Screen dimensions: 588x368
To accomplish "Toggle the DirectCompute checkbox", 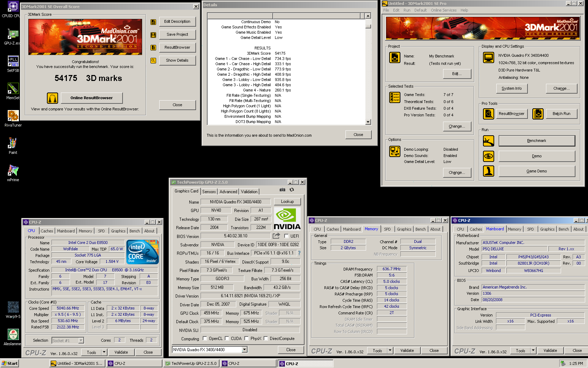I will click(x=266, y=339).
